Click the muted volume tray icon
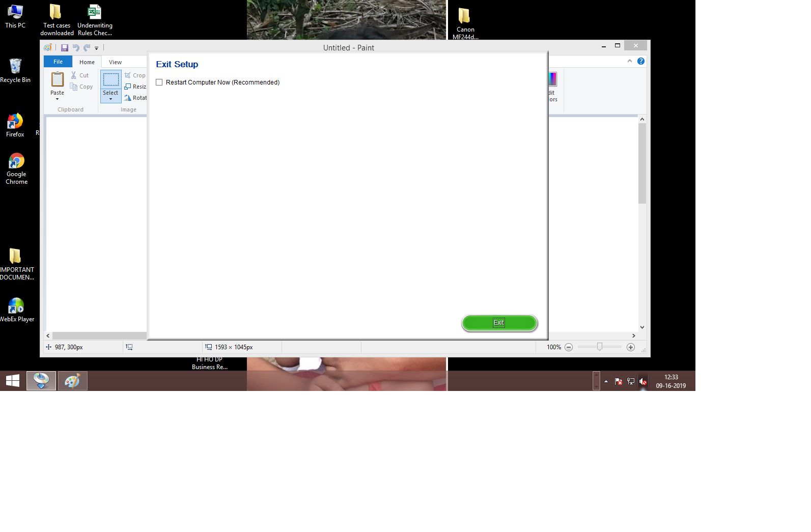Image resolution: width=811 pixels, height=532 pixels. 643,381
